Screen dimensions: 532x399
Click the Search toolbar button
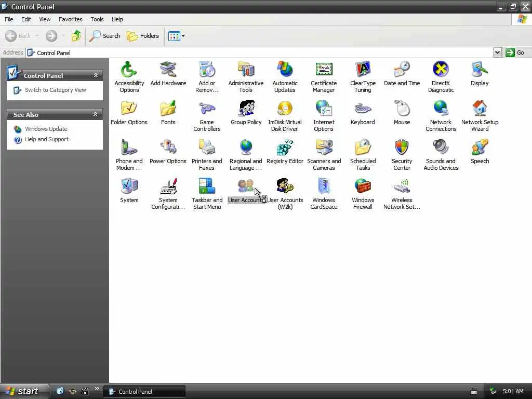click(x=104, y=36)
